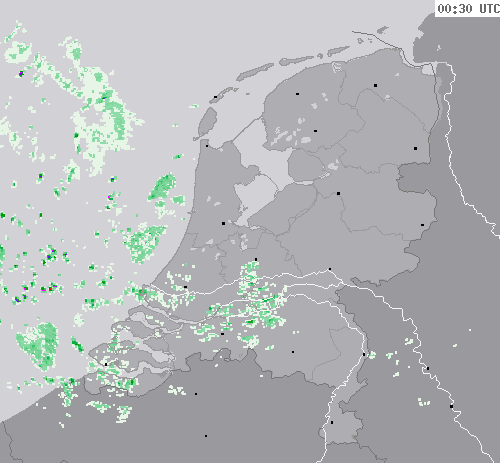Click the Zwolle station dot
Viewport: 500px width, 463px height.
coord(339,193)
